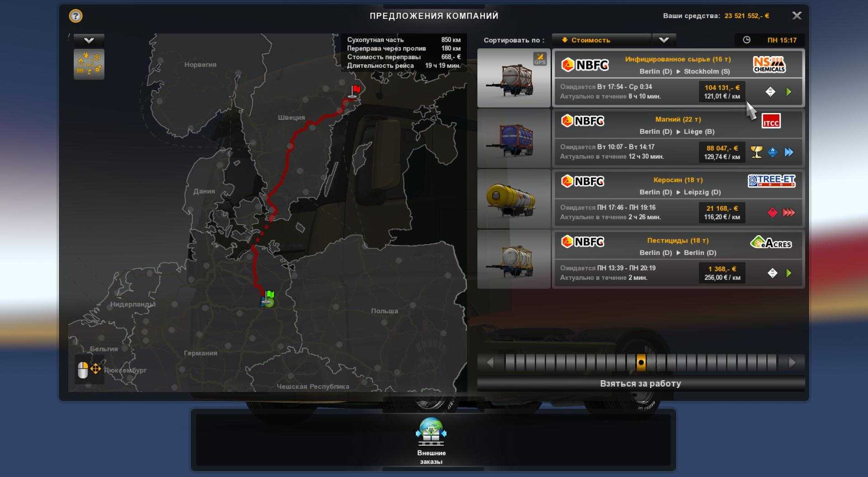Image resolution: width=868 pixels, height=477 pixels.
Task: Click the clock icon beside ПН 15:17
Action: pyautogui.click(x=746, y=40)
